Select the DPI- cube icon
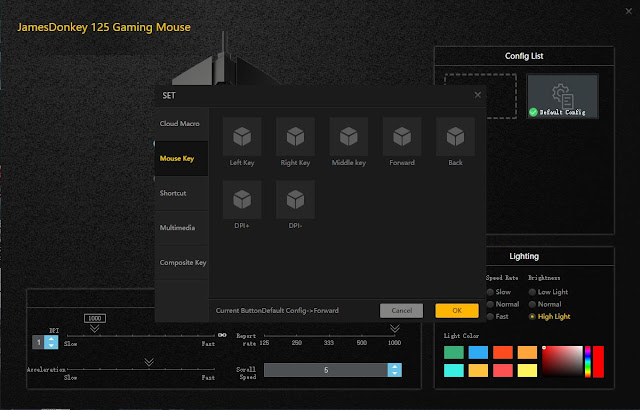The image size is (640, 410). point(295,199)
